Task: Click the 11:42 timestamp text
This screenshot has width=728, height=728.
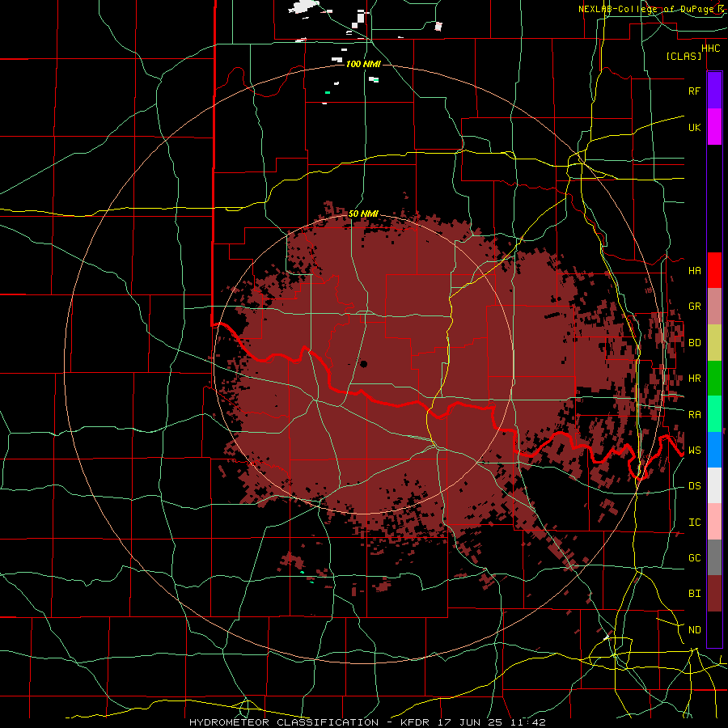Action: click(528, 722)
